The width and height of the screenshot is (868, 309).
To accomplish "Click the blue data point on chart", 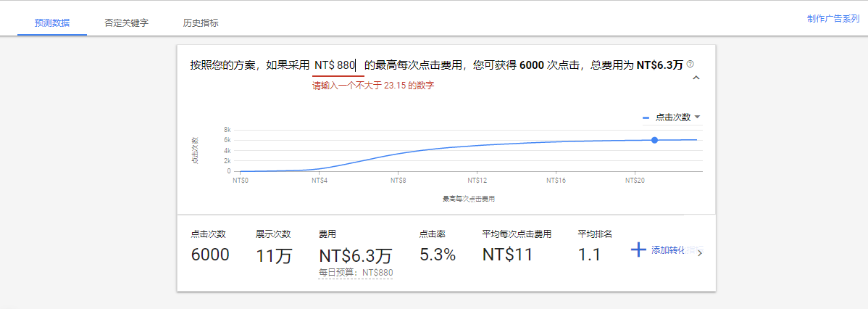I will (x=654, y=140).
